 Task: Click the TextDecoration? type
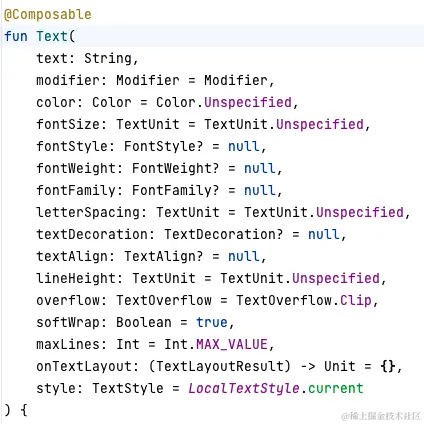[223, 234]
